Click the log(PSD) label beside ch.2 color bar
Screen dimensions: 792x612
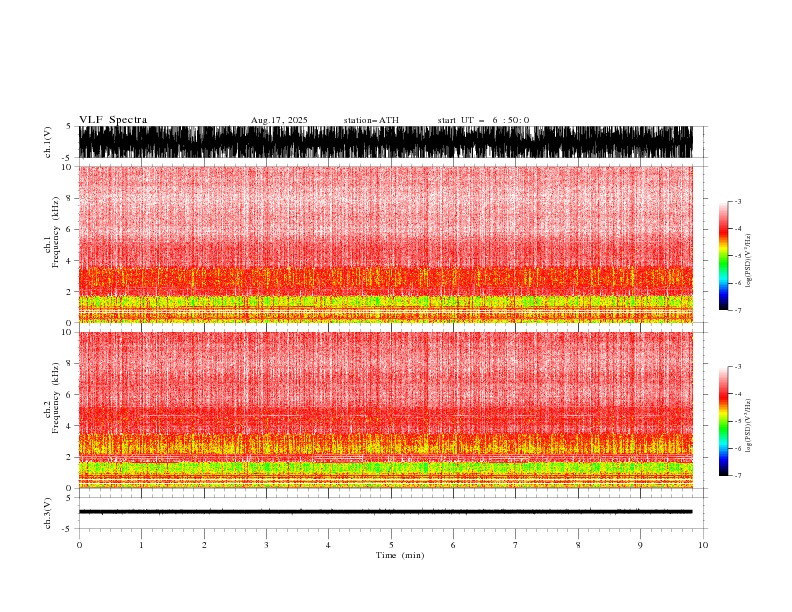[x=748, y=426]
